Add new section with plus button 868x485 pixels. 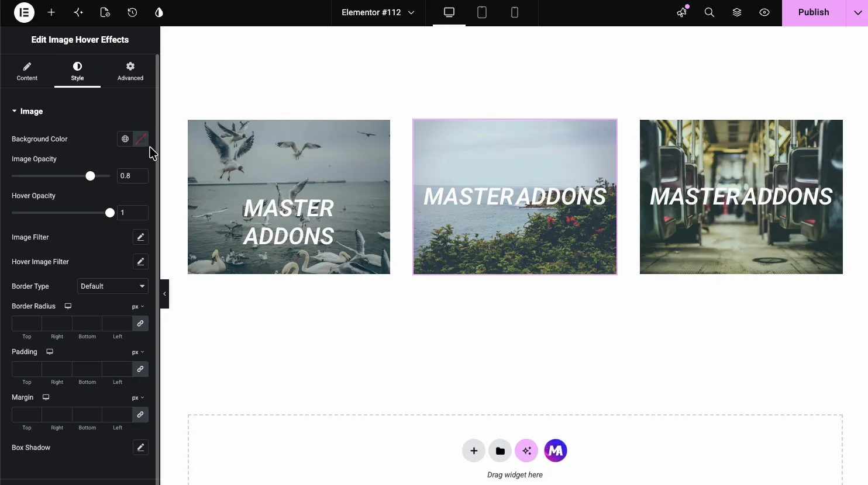(474, 451)
